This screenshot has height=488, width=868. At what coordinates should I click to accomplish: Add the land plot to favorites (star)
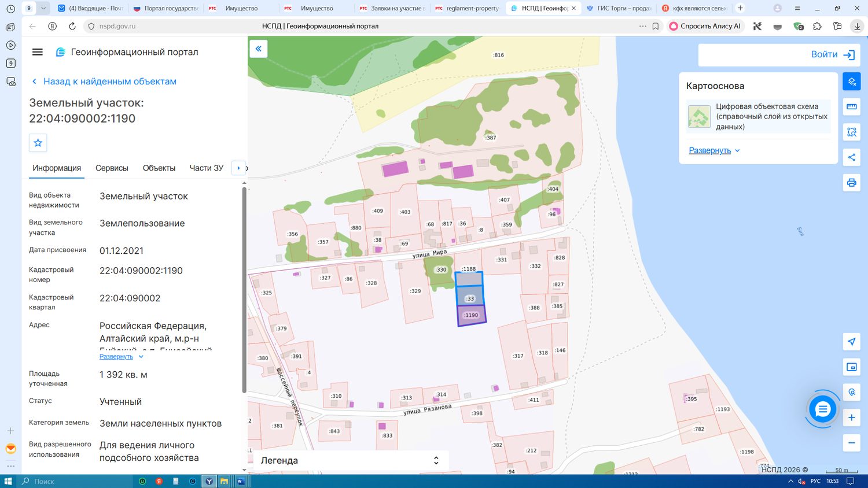(38, 143)
